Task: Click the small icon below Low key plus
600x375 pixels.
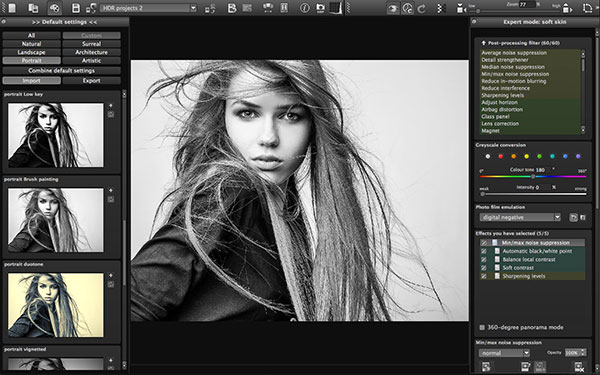Action: click(111, 114)
